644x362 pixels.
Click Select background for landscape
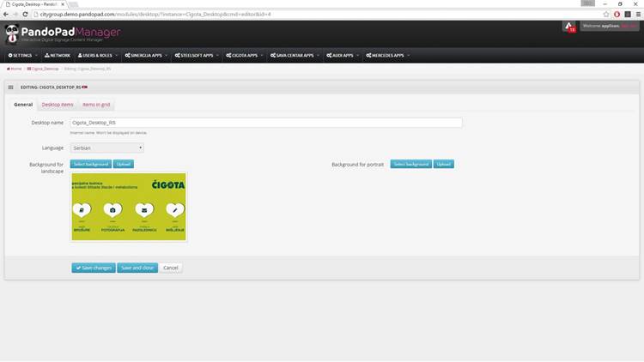coord(91,164)
